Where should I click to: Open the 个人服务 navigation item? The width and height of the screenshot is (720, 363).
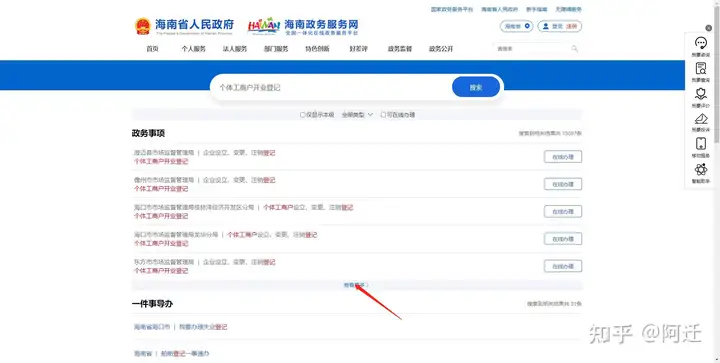coord(193,49)
